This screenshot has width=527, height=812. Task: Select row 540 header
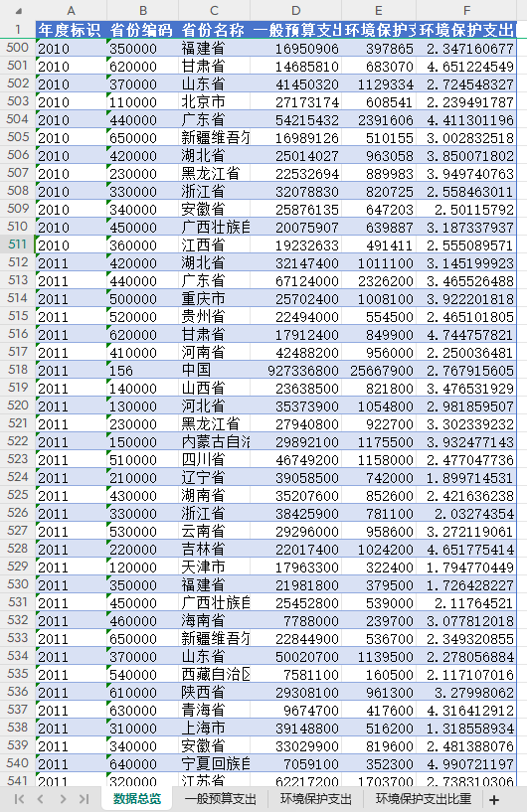[x=18, y=763]
